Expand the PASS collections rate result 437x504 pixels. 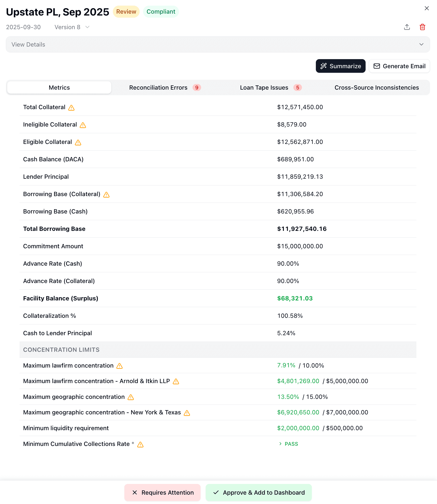pyautogui.click(x=288, y=444)
